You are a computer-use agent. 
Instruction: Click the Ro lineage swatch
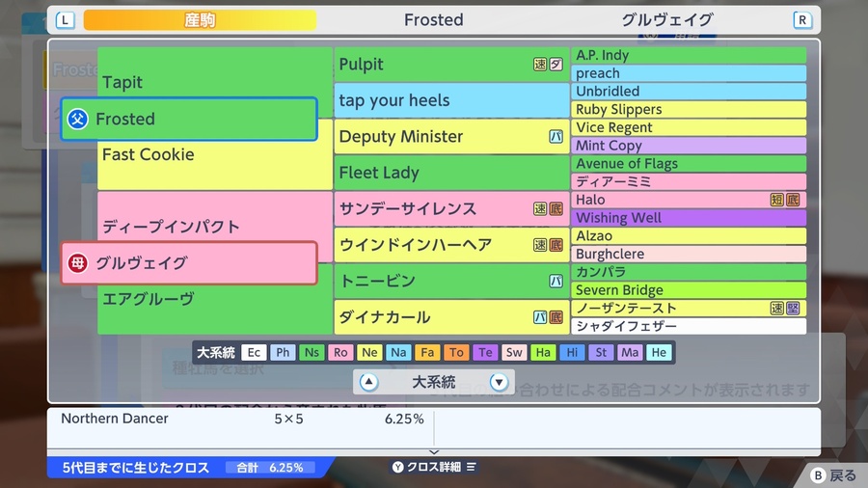(340, 352)
